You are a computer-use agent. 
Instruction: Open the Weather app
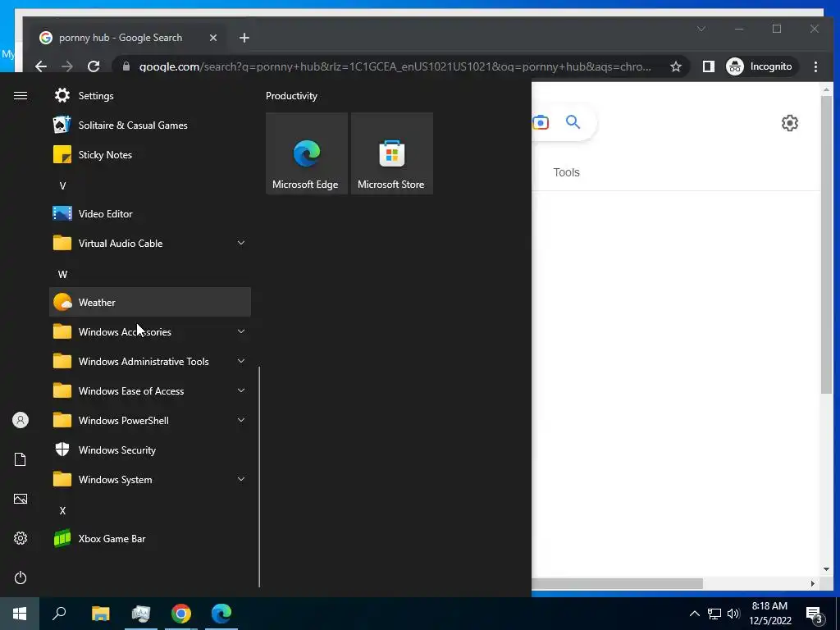150,302
